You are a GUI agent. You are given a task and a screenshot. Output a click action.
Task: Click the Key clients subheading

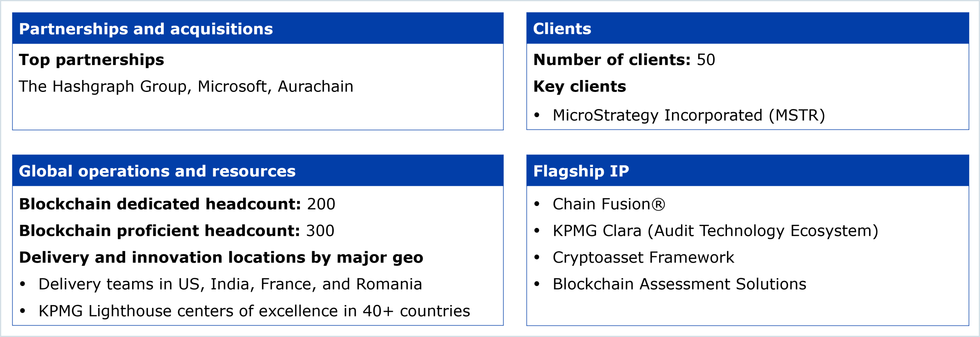[x=580, y=87]
